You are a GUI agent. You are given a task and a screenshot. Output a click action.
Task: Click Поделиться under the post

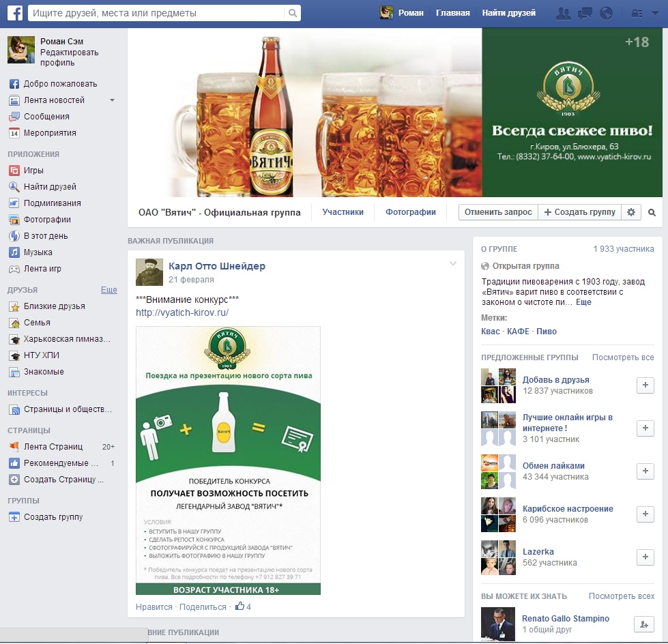tap(203, 607)
